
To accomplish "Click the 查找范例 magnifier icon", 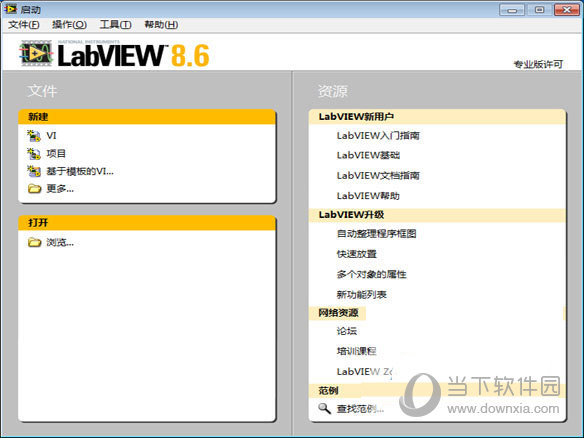I will [x=324, y=409].
